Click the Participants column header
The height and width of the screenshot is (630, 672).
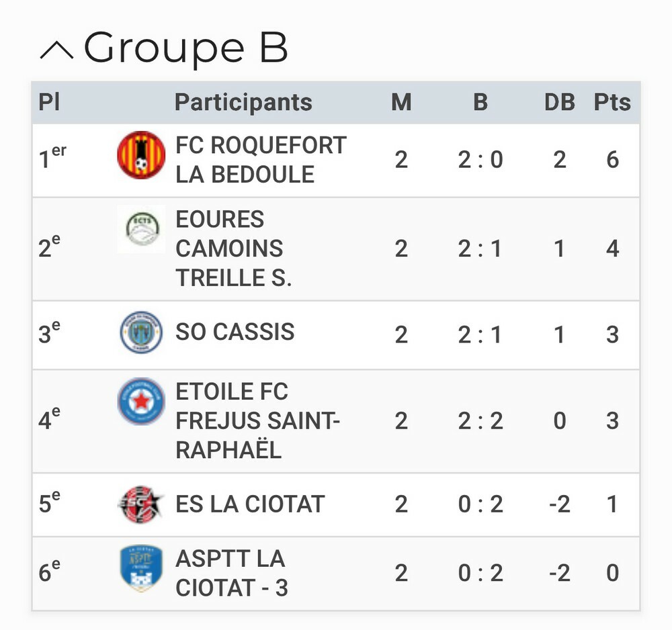[x=243, y=103]
